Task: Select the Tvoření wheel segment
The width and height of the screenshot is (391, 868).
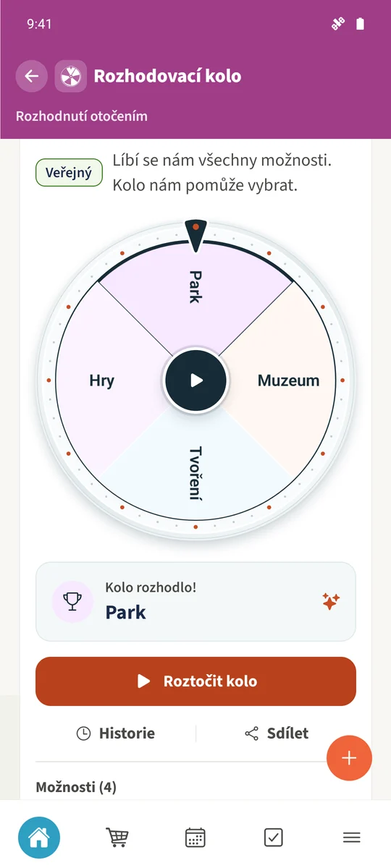Action: tap(195, 474)
